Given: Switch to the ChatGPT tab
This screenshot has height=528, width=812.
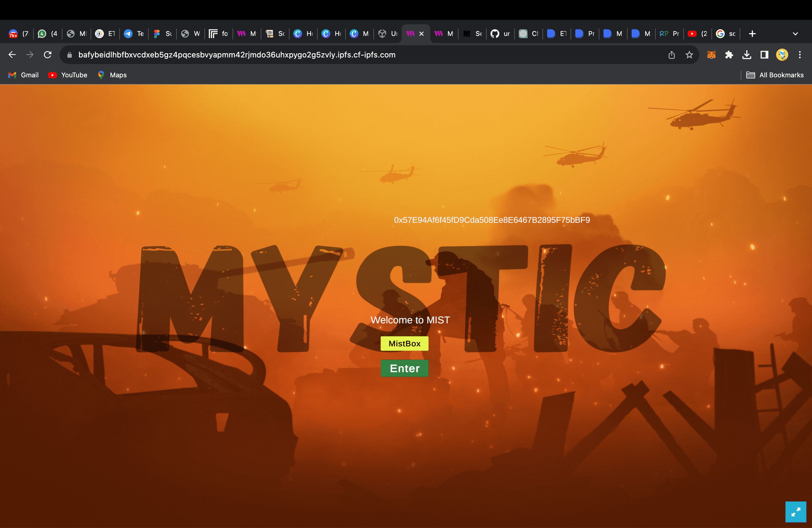Looking at the screenshot, I should [x=529, y=34].
